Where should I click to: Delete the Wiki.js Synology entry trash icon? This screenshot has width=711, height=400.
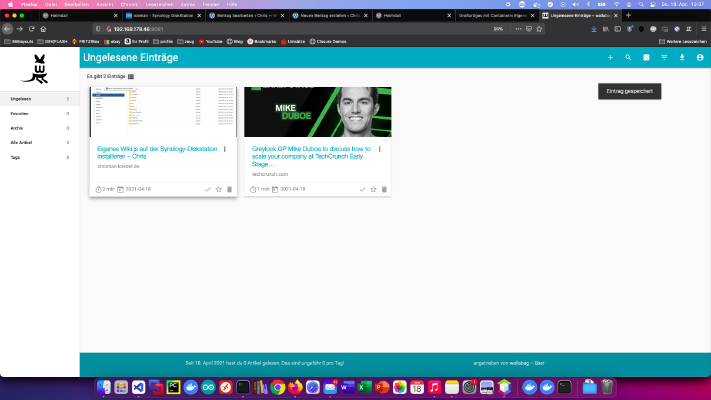[x=229, y=189]
